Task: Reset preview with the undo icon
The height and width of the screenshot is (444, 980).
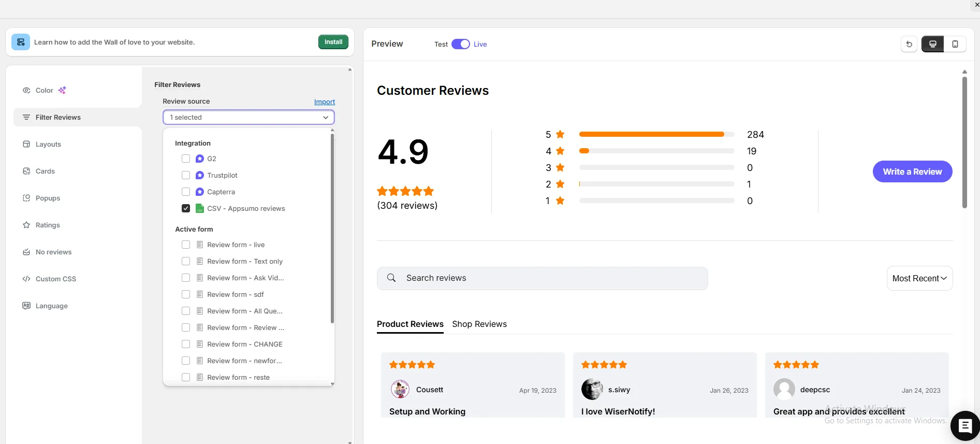Action: pyautogui.click(x=909, y=44)
